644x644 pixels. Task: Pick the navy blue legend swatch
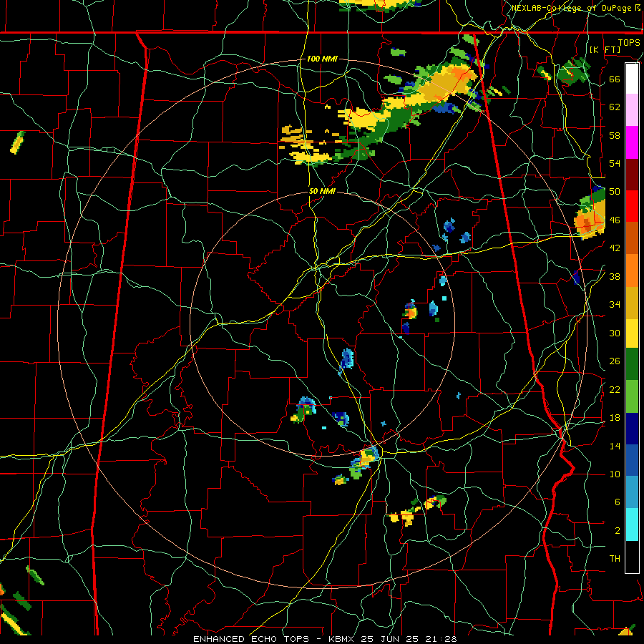coord(632,429)
